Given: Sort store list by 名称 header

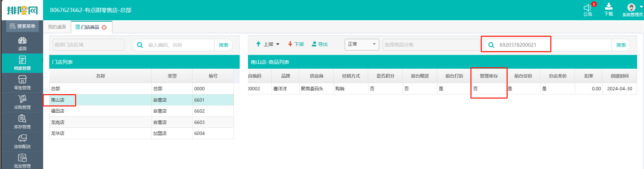Looking at the screenshot, I should (101, 76).
